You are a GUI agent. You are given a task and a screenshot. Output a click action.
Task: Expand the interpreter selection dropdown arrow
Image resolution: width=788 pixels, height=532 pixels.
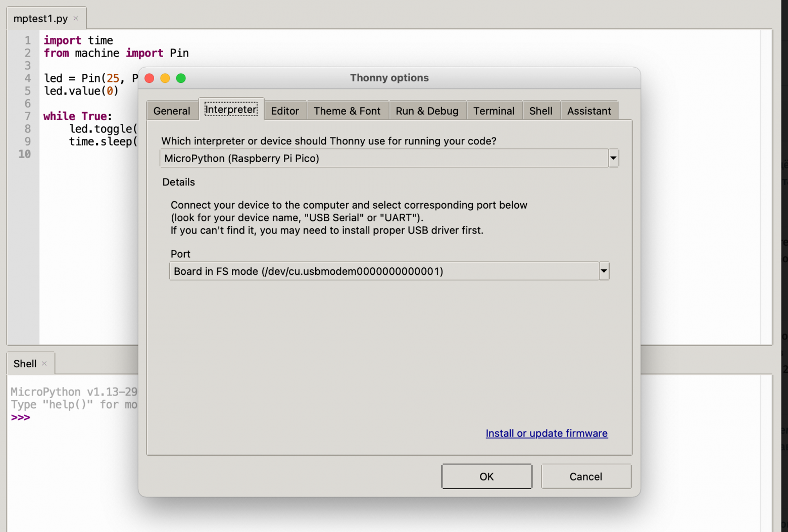coord(613,158)
